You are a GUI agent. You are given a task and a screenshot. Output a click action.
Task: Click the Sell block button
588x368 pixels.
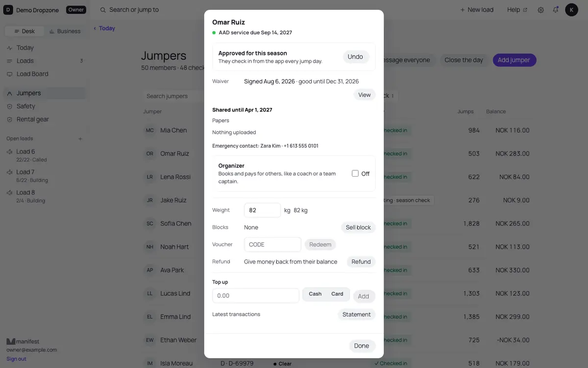point(358,228)
